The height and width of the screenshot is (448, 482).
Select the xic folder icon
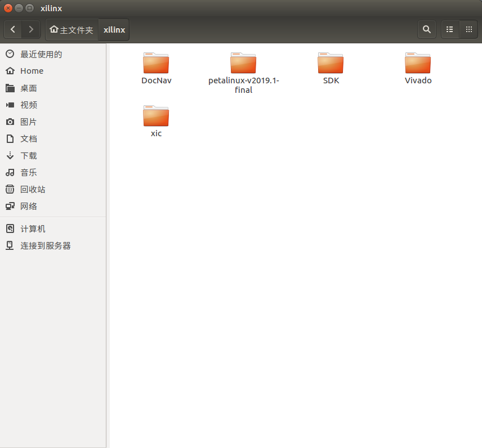[156, 116]
